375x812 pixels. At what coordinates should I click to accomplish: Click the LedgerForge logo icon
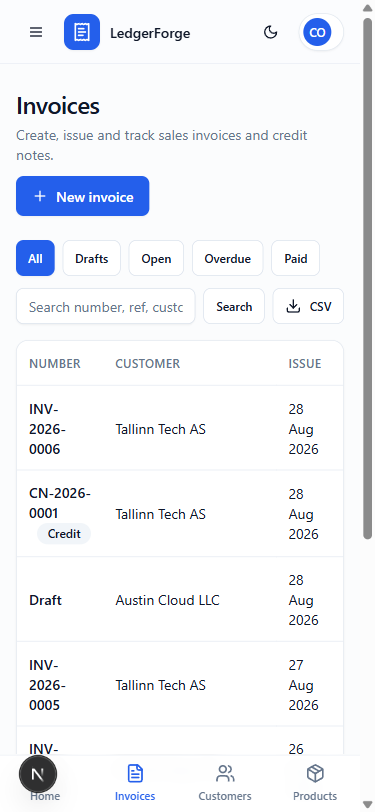point(82,32)
